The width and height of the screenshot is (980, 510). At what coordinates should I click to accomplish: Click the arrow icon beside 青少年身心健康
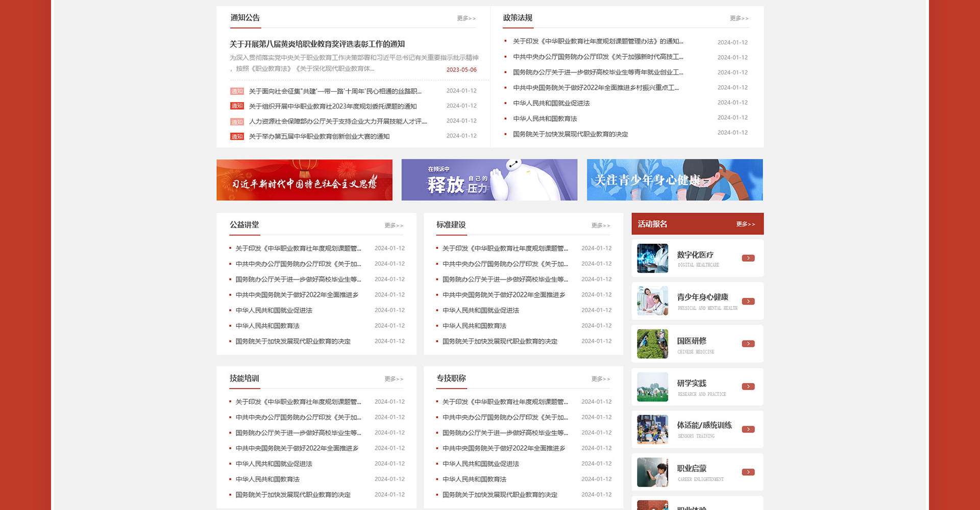(x=748, y=301)
